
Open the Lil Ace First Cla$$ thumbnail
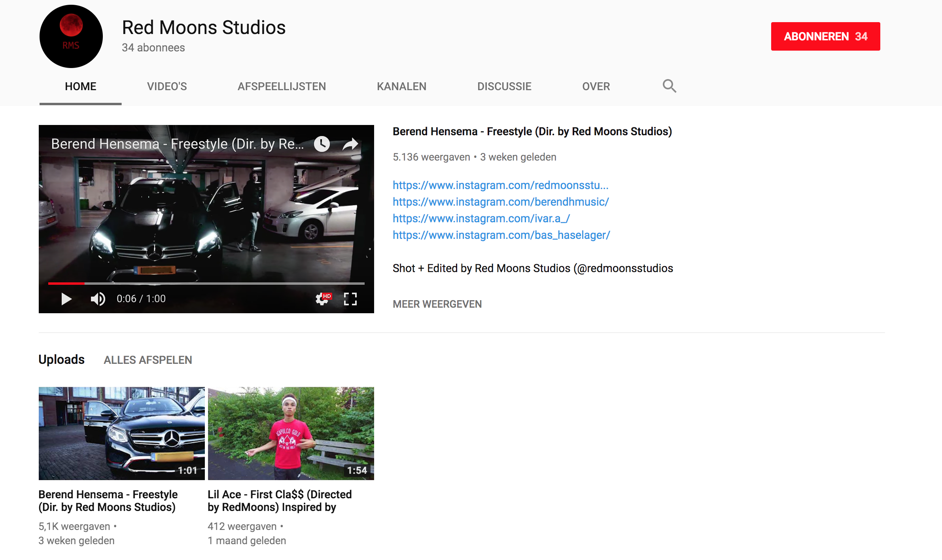pos(291,433)
